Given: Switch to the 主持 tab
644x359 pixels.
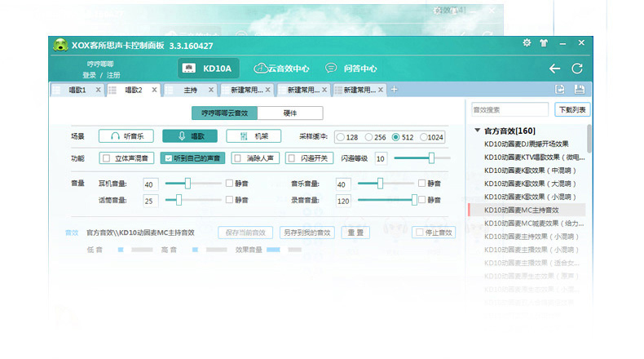Looking at the screenshot, I should (x=190, y=90).
